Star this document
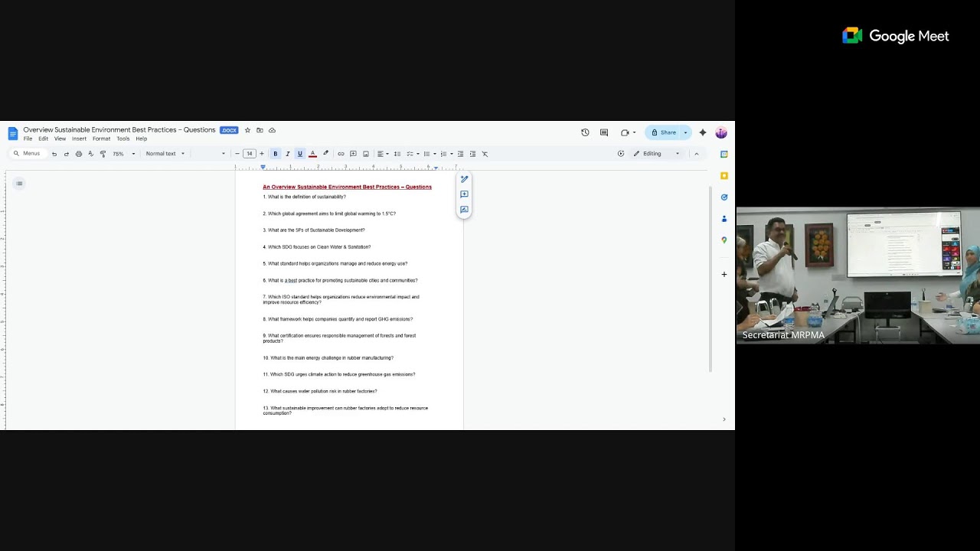Viewport: 980px width, 551px height. [247, 130]
